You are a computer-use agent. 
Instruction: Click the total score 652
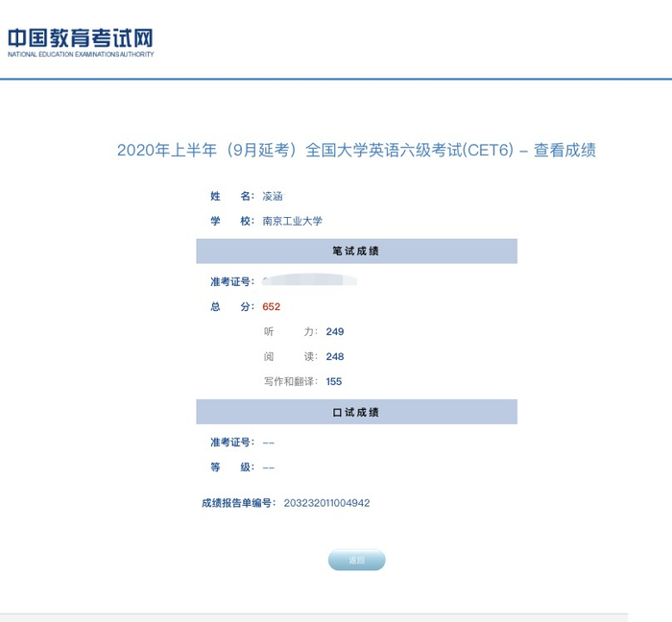tap(272, 307)
